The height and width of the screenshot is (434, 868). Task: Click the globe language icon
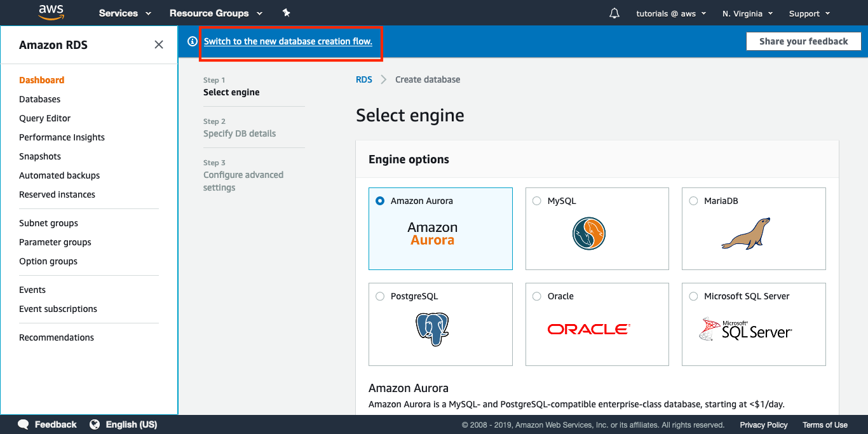[95, 424]
